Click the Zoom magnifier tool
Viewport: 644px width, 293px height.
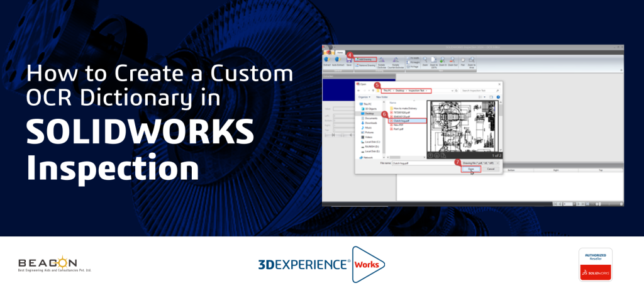(425, 62)
